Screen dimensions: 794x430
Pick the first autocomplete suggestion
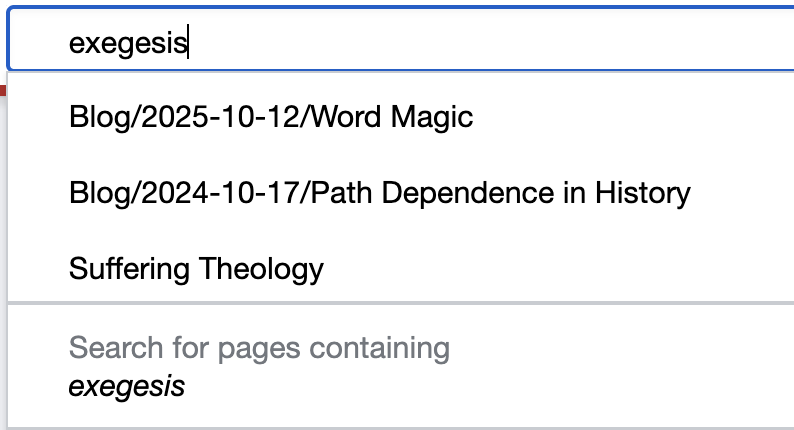pos(271,117)
